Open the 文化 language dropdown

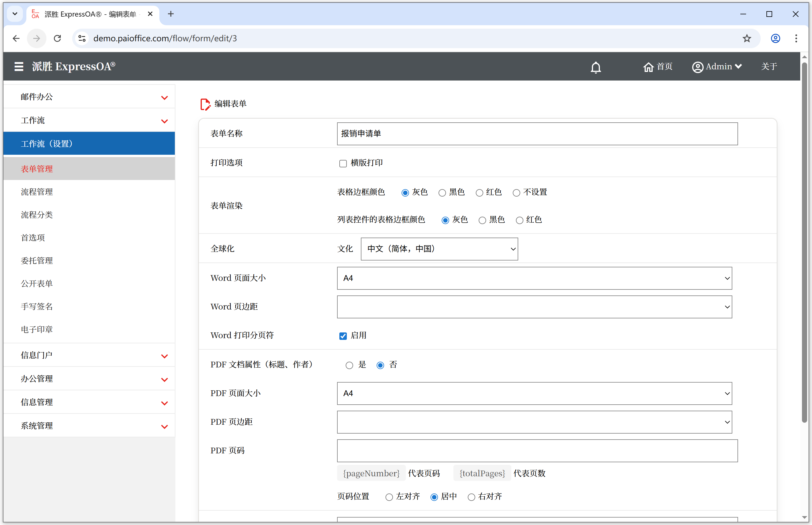(x=439, y=249)
